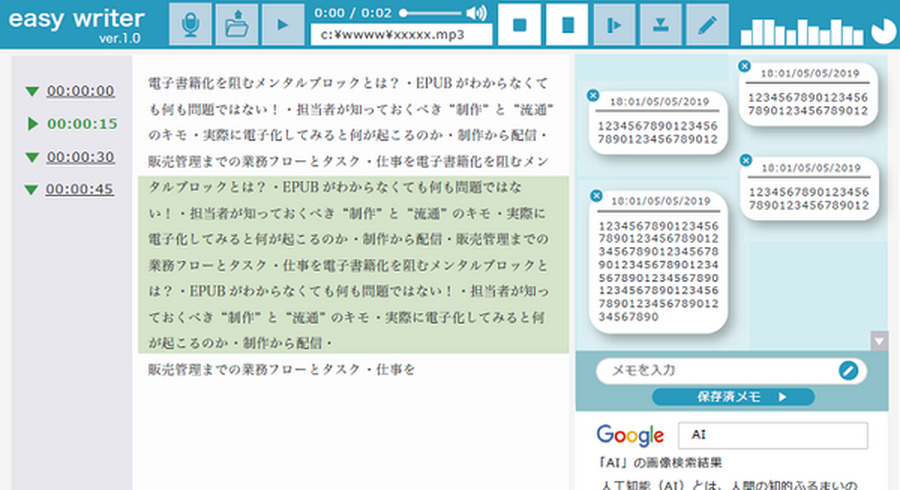Open audio file with folder icon
This screenshot has width=900, height=490.
point(236,24)
